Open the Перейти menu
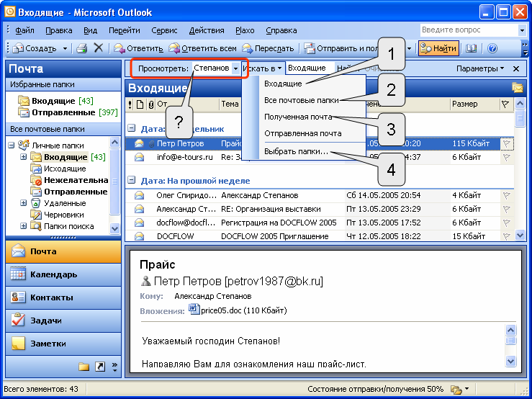This screenshot has height=399, width=532. tap(124, 30)
